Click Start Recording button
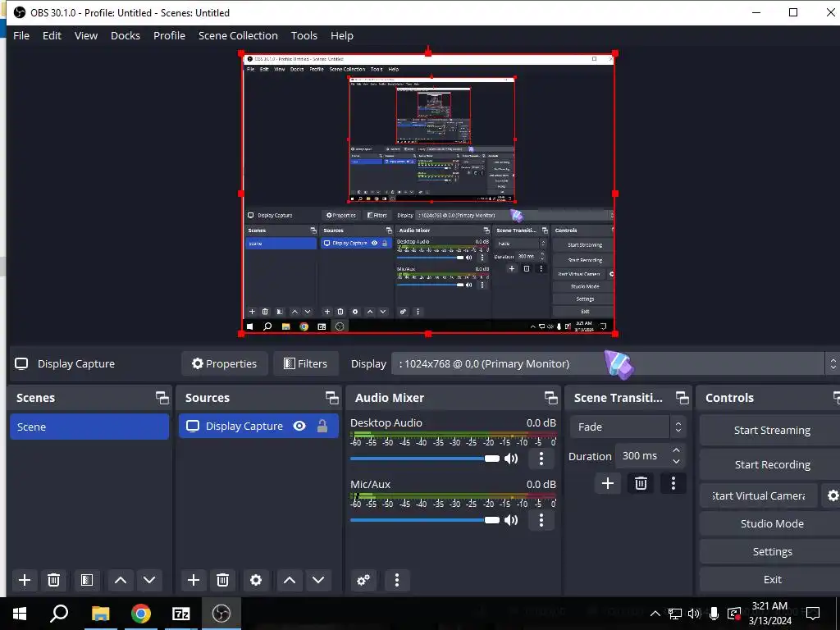This screenshot has width=840, height=630. (x=771, y=465)
